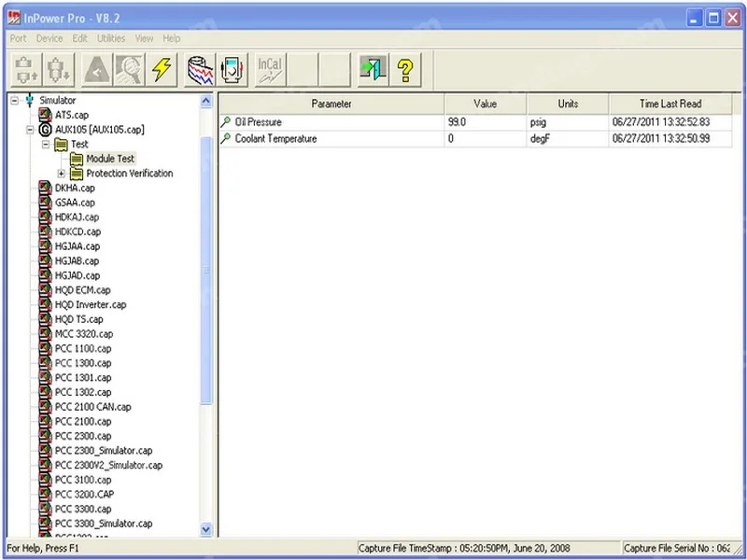Select HGJAA.cap capture file
747x560 pixels.
(x=78, y=246)
